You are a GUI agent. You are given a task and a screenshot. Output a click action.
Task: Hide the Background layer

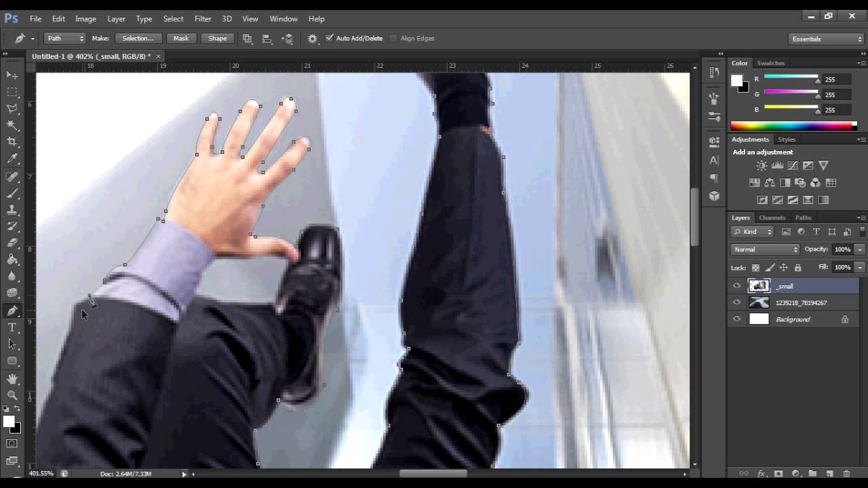(737, 319)
